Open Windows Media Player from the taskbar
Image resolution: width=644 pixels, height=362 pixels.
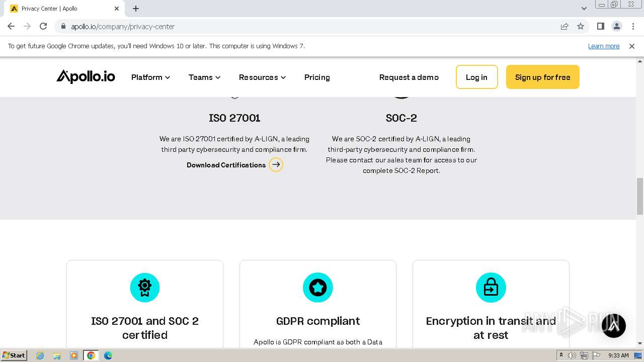click(x=74, y=355)
